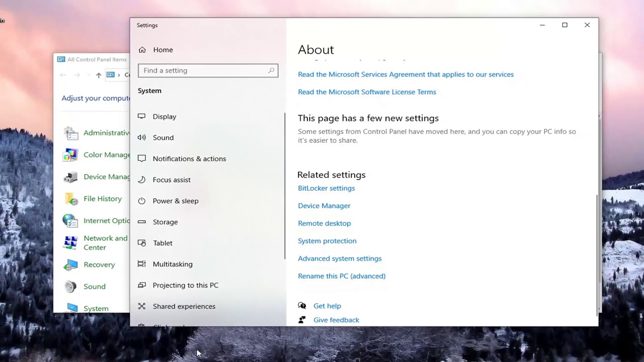Click the Display monitor icon

(142, 116)
